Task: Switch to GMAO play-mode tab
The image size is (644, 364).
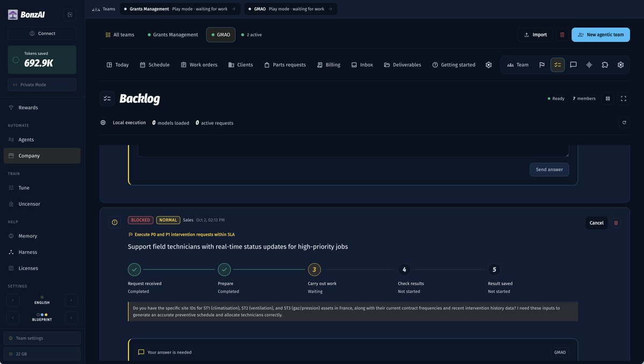Action: point(291,9)
